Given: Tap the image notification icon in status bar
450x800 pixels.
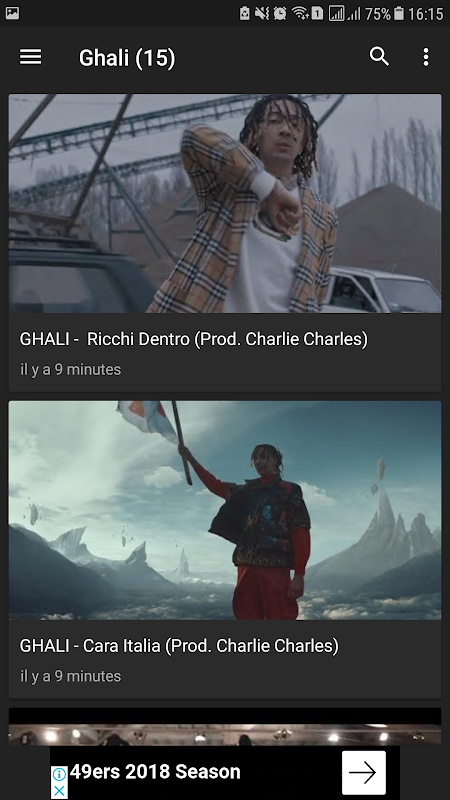Looking at the screenshot, I should (x=12, y=13).
